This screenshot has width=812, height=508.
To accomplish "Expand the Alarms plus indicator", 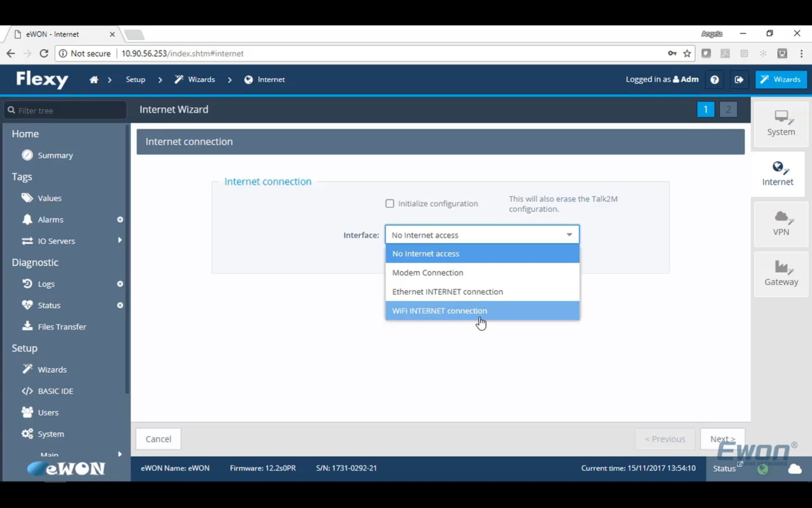I will tap(120, 219).
